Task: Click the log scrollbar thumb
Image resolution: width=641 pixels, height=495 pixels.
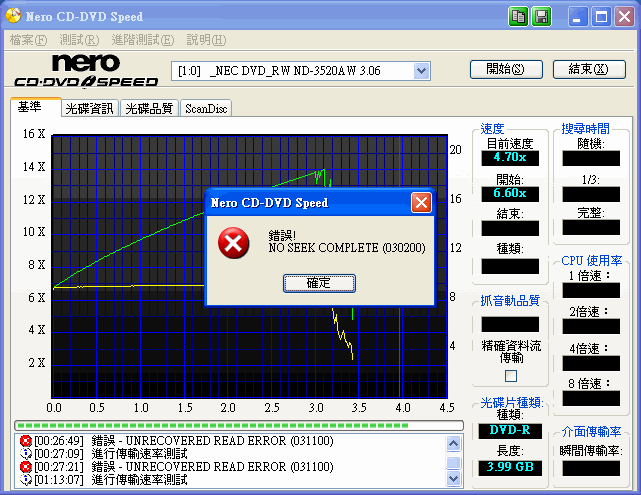Action: 454,463
